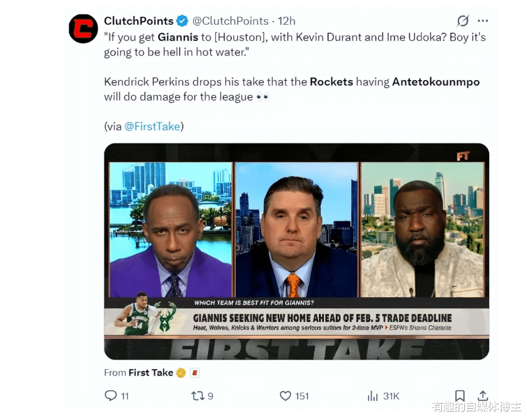The height and width of the screenshot is (420, 527).
Task: Open the 12h timestamp link
Action: click(286, 21)
